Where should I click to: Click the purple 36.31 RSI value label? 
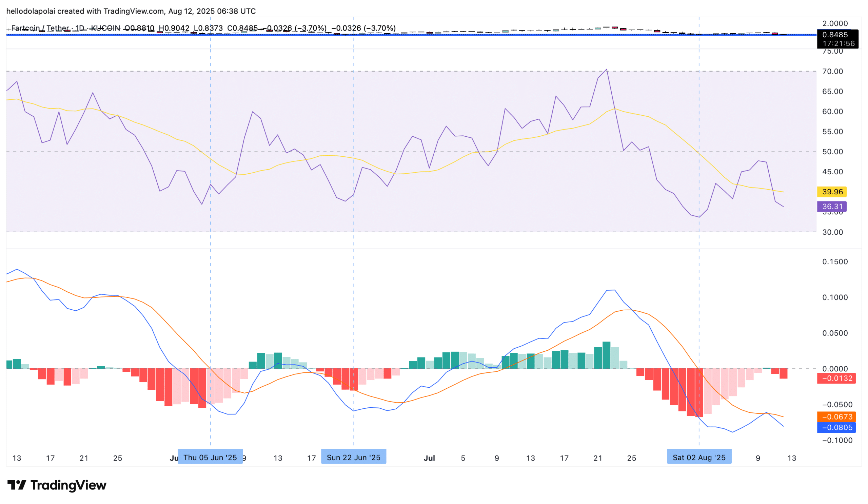tap(832, 207)
